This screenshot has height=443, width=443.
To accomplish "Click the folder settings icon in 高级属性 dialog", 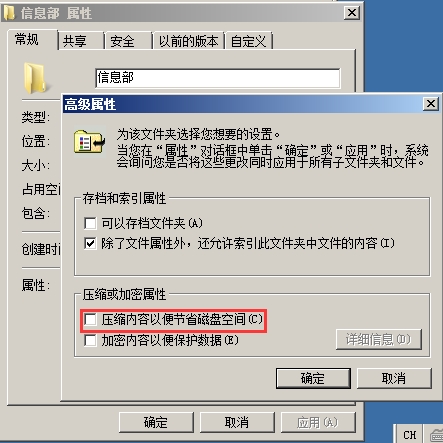I will pyautogui.click(x=89, y=142).
